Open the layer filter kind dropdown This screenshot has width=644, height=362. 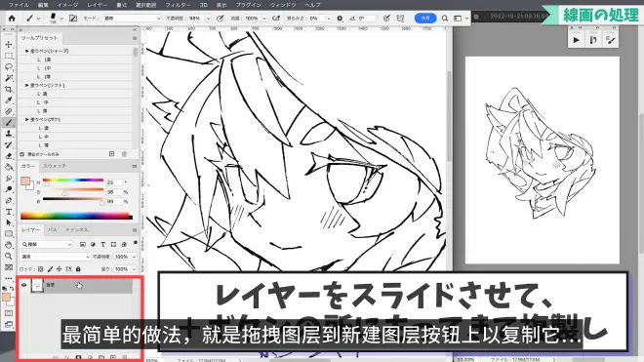47,244
